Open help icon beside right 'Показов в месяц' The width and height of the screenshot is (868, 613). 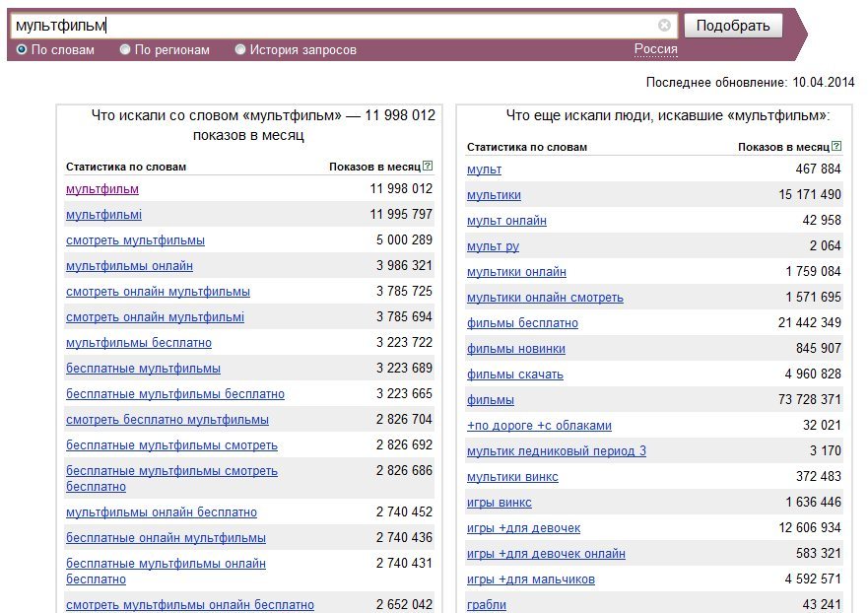click(x=836, y=146)
